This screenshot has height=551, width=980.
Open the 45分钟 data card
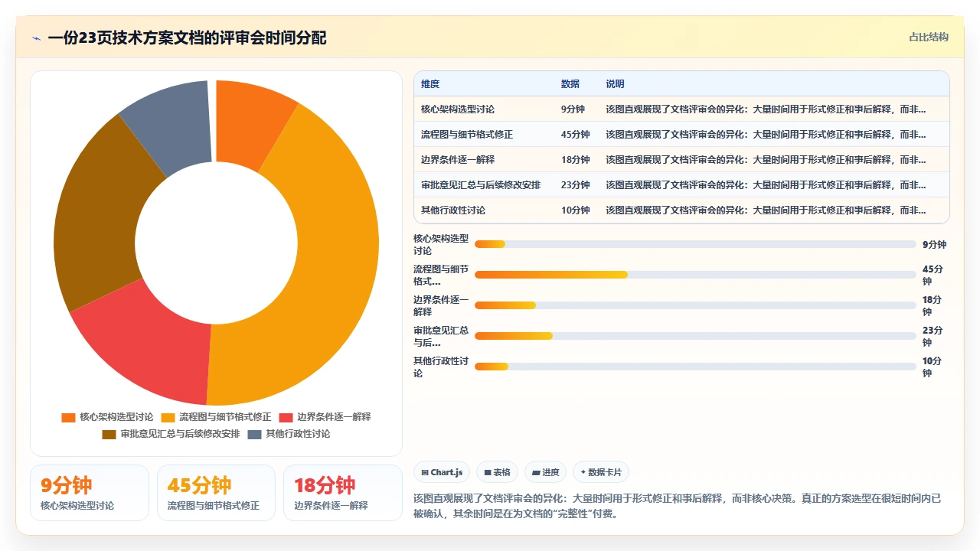click(x=216, y=493)
